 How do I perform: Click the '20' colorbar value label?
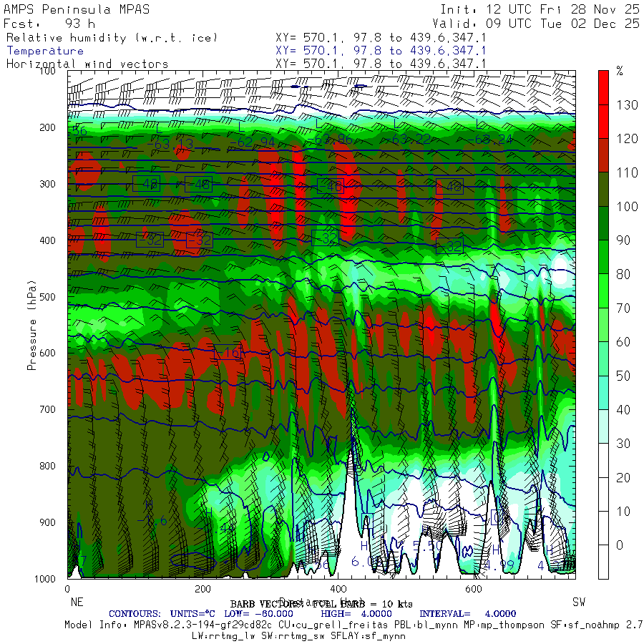click(623, 477)
